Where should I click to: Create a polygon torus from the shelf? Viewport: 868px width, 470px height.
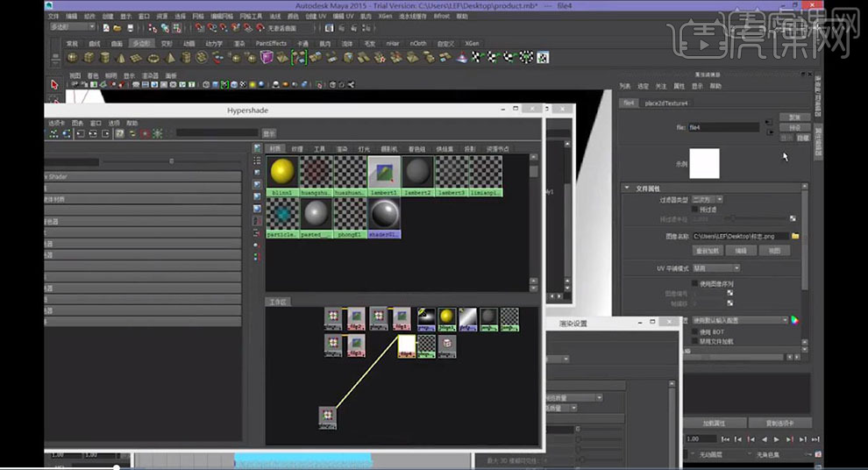click(153, 58)
